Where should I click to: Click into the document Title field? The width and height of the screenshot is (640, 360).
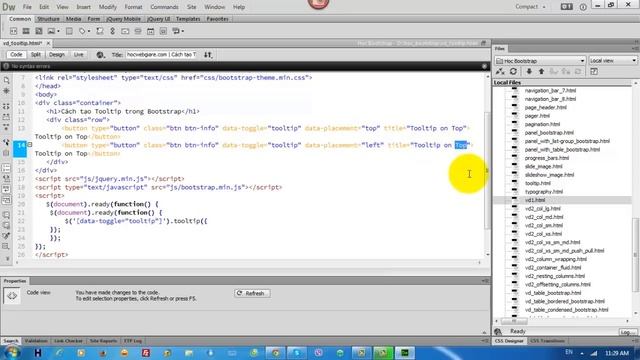(161, 55)
